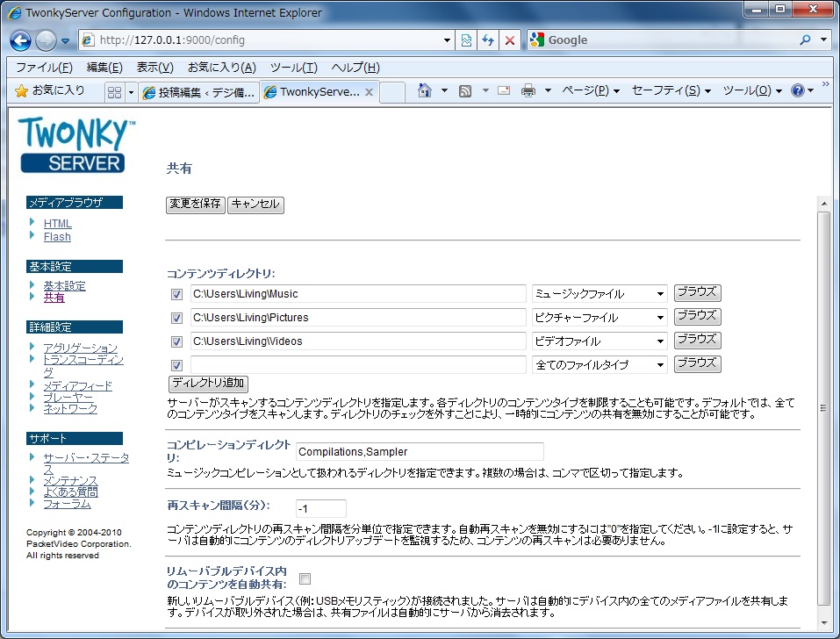This screenshot has width=840, height=639.
Task: Open the ファイル(F) menu
Action: click(43, 68)
